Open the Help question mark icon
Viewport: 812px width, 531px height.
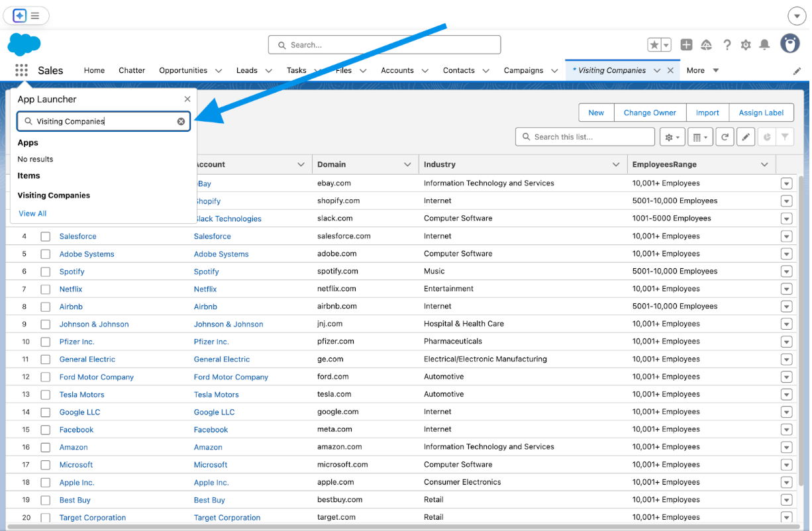(727, 44)
